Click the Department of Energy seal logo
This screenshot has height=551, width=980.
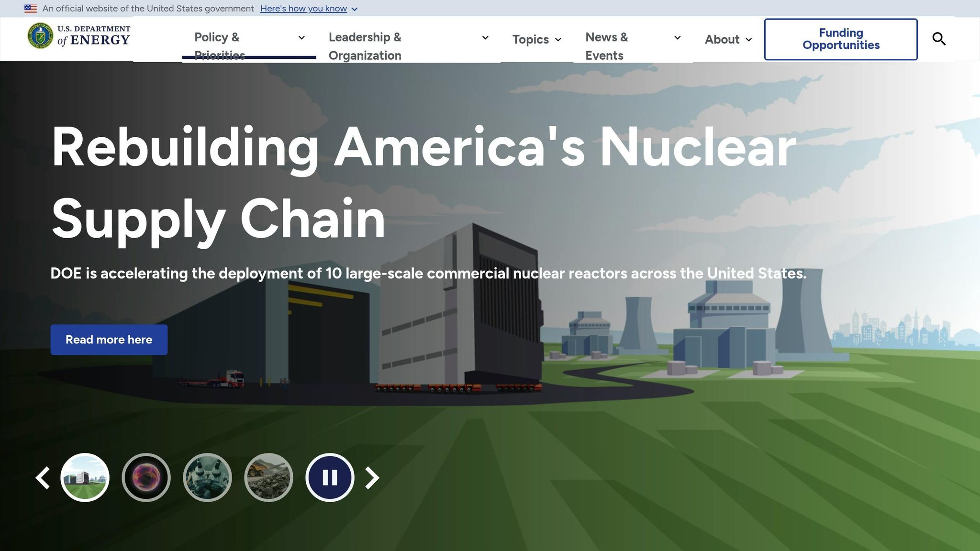click(40, 35)
